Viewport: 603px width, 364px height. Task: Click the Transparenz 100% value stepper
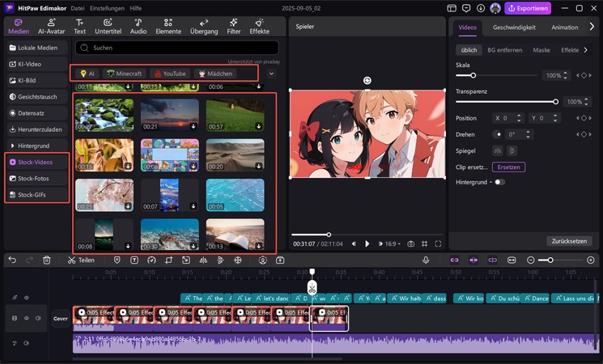pos(586,102)
